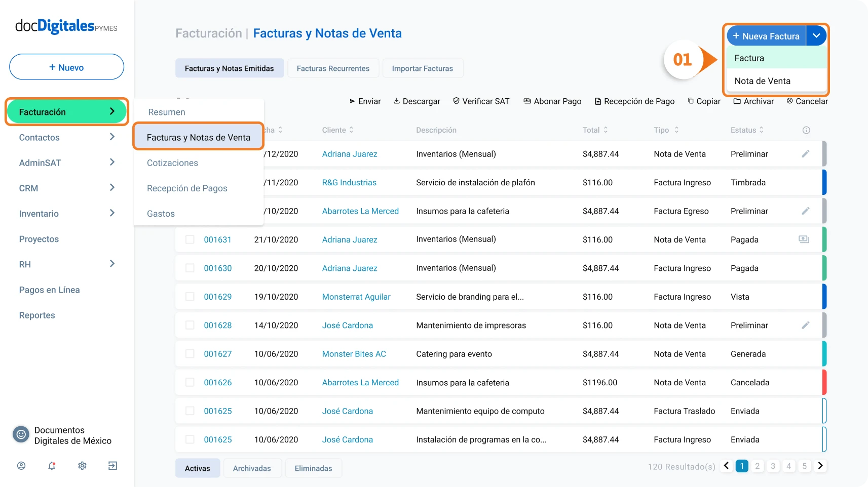
Task: Go to page 3 of results
Action: click(x=773, y=466)
